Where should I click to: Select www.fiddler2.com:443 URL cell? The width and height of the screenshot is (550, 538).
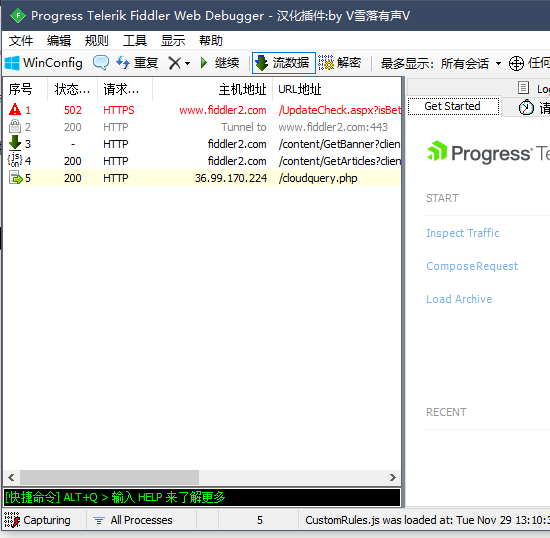pyautogui.click(x=333, y=127)
